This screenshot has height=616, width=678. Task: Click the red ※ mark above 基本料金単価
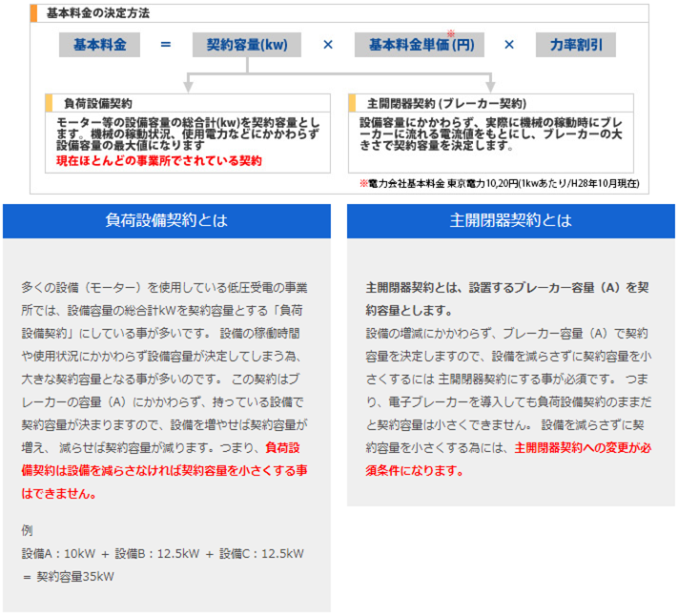(x=451, y=32)
